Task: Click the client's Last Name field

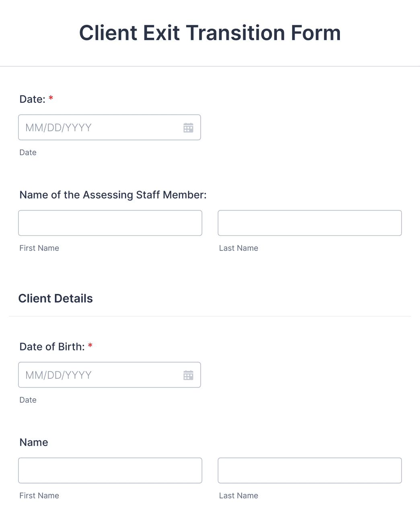Action: tap(309, 470)
